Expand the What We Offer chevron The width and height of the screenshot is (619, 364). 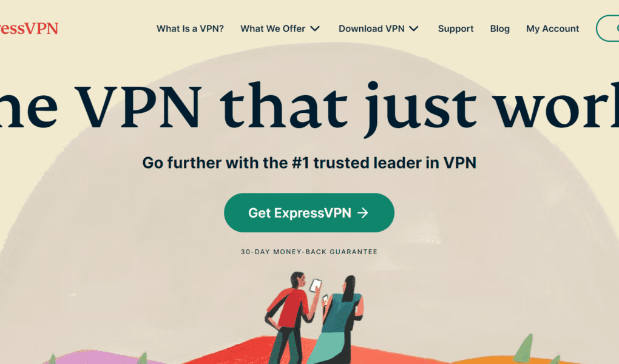coord(315,29)
